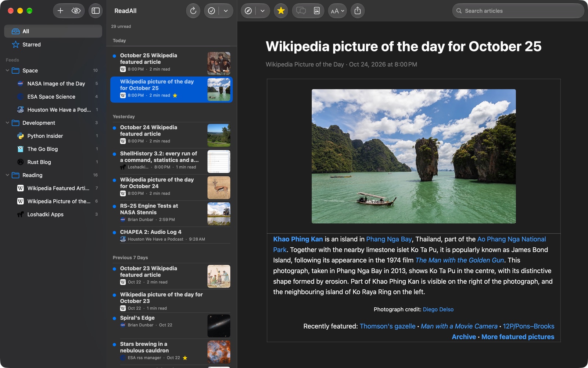Screen dimensions: 588x368
Task: Open Stars brewing in a nebulous cauldron
Action: click(171, 351)
